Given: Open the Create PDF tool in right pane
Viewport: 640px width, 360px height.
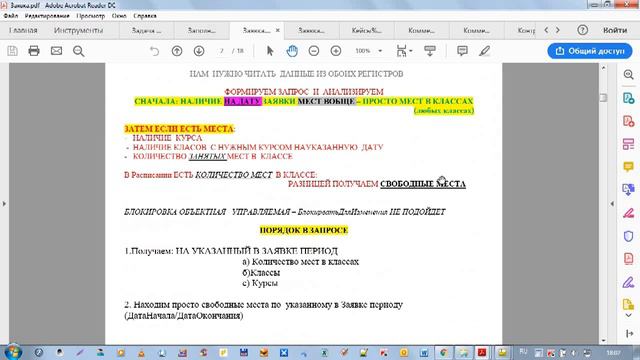Looking at the screenshot, I should point(629,121).
